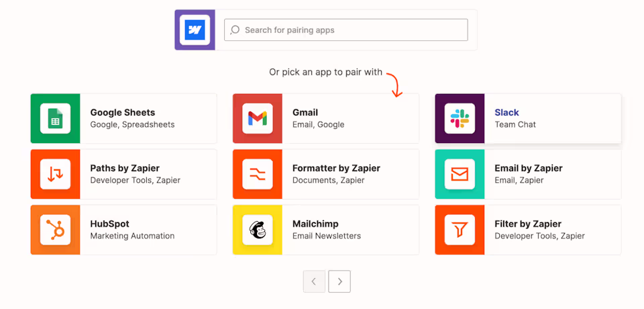Click 'Developer Tools, Zapier' under Paths
The width and height of the screenshot is (644, 309).
pyautogui.click(x=135, y=180)
